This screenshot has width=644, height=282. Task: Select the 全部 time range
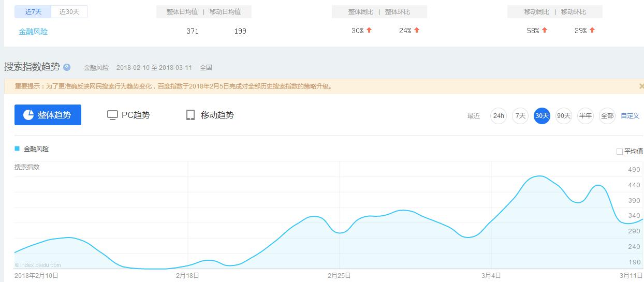point(607,115)
